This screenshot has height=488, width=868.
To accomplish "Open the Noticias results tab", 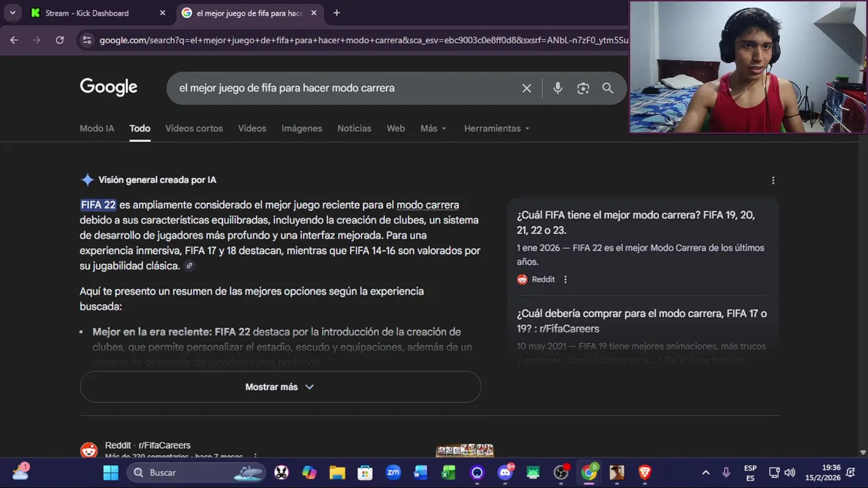I will point(354,128).
